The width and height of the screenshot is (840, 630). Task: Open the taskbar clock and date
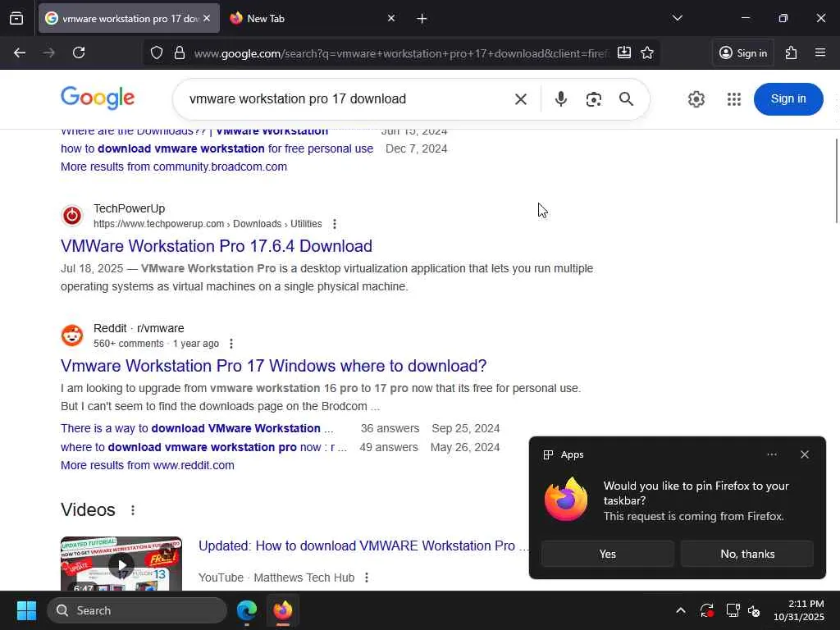click(799, 610)
